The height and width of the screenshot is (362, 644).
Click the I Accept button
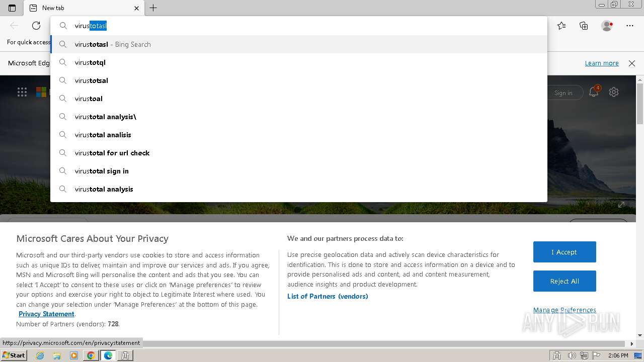[x=565, y=252]
